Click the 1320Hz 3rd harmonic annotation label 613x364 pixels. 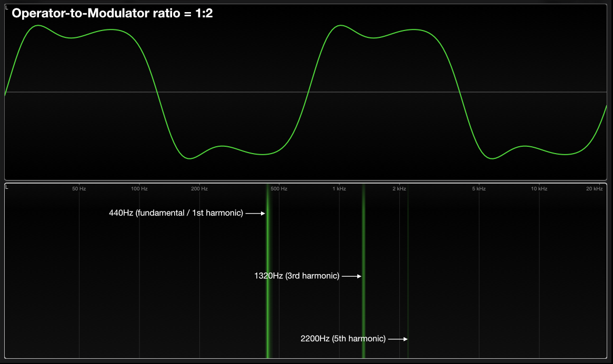(296, 275)
